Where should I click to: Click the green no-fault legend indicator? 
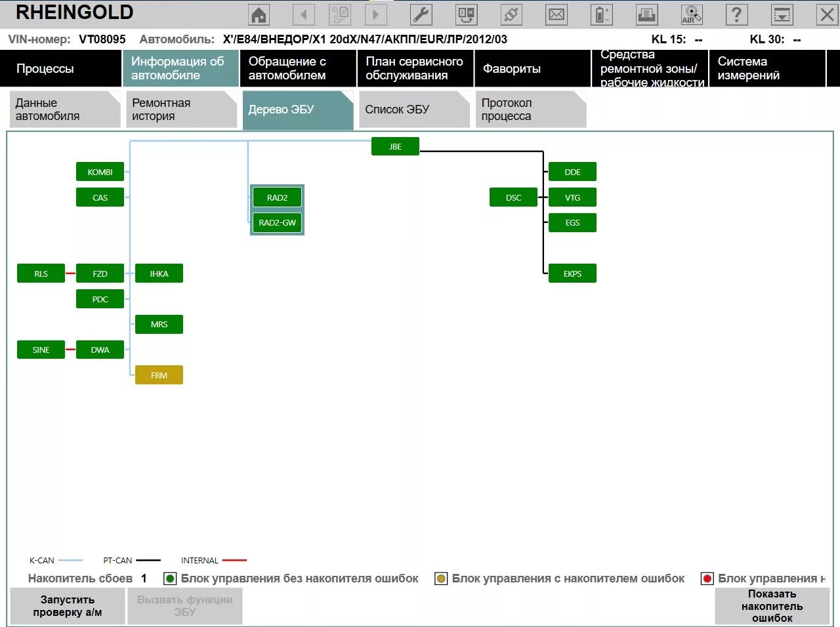(170, 578)
